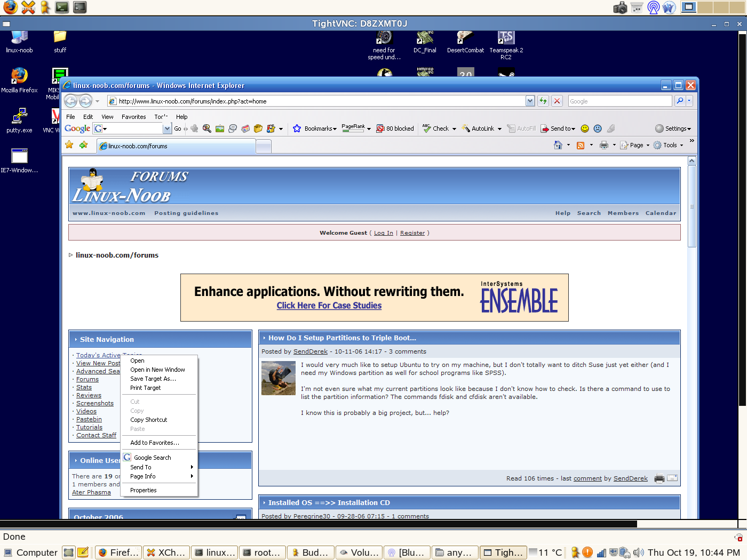Image resolution: width=747 pixels, height=560 pixels.
Task: Open the Favorites Center star icon
Action: point(69,145)
